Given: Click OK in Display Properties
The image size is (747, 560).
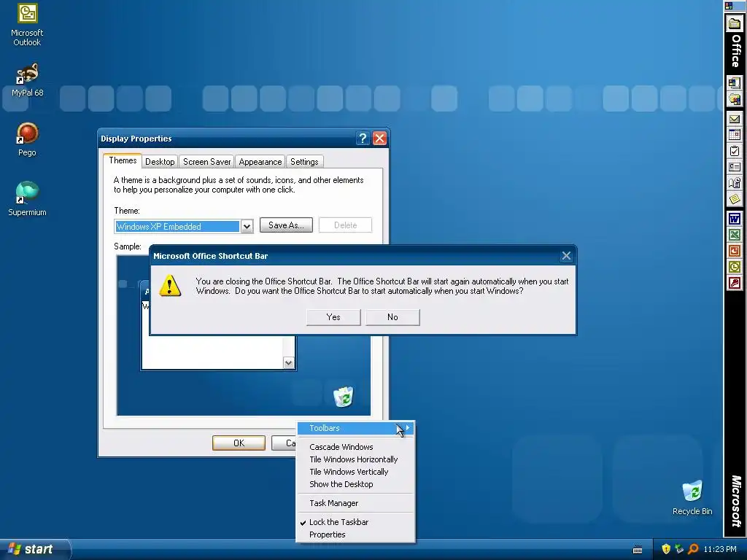Looking at the screenshot, I should click(x=239, y=443).
